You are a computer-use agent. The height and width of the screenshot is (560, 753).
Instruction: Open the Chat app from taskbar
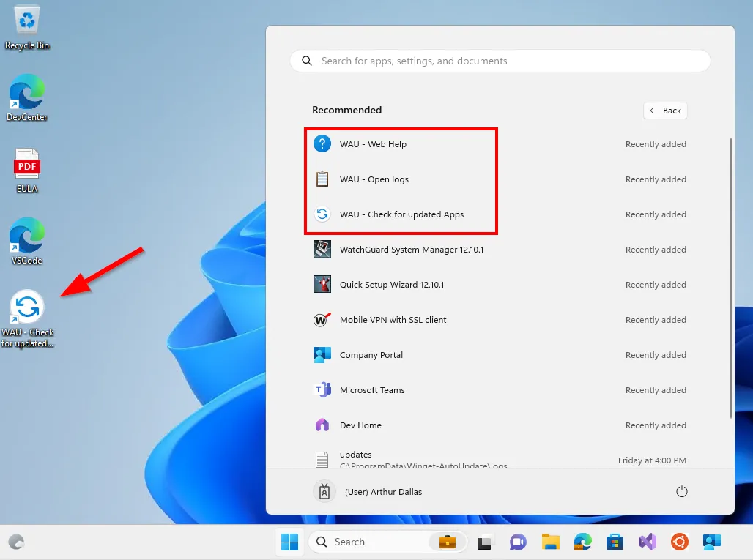[518, 542]
